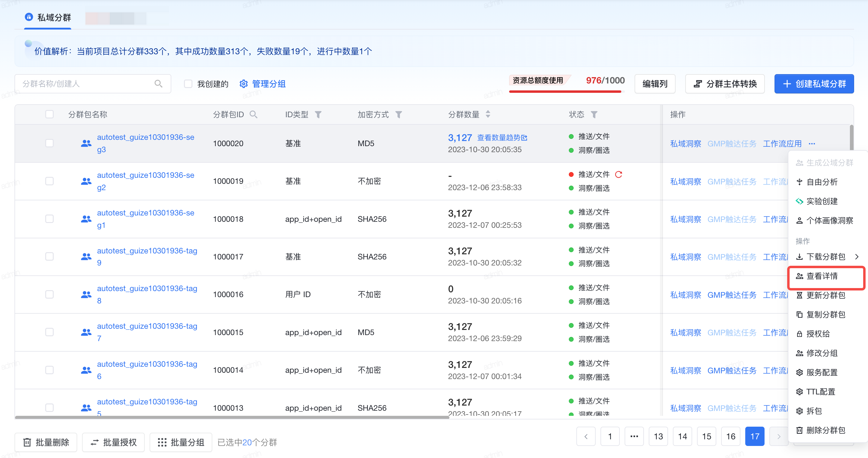The height and width of the screenshot is (458, 868).
Task: Click 批量删除 button
Action: [46, 442]
